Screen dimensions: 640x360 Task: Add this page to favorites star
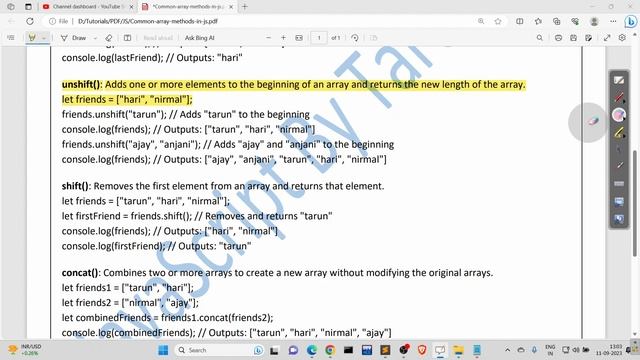pos(498,21)
